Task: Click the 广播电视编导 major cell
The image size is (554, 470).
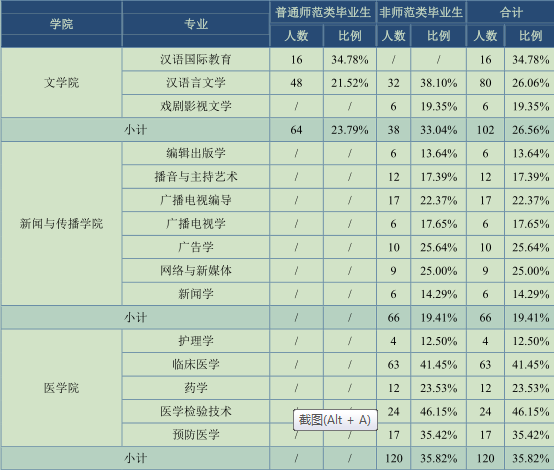Action: pos(196,200)
